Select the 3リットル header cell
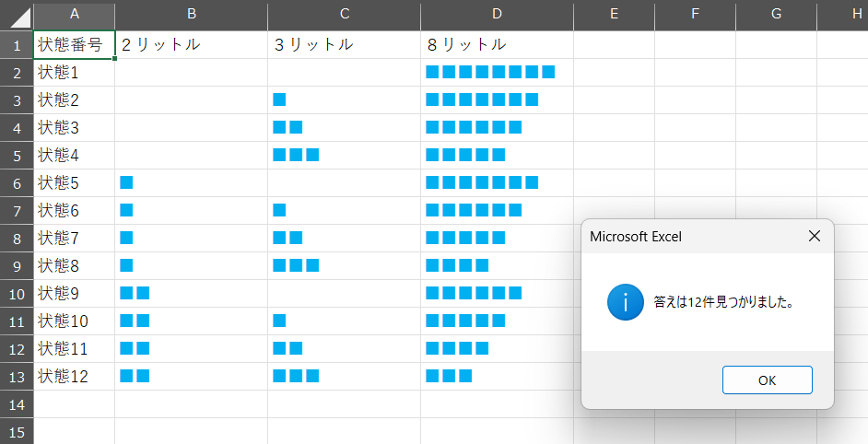The width and height of the screenshot is (868, 444). coord(345,45)
